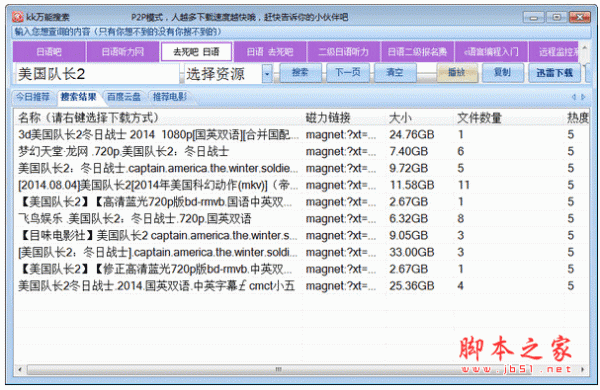Screen dimensions: 600x390
Task: Select the result starting [2014.08.04]美国队长2
Action: [158, 185]
